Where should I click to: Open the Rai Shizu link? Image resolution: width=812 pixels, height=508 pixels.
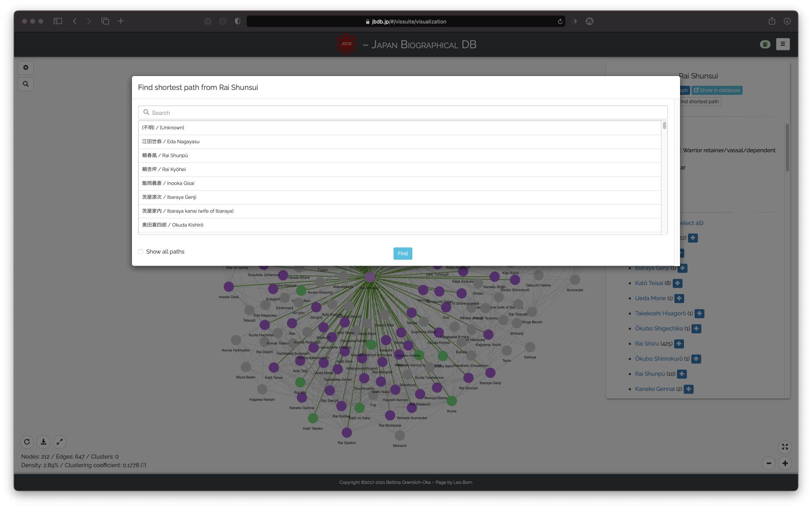point(647,344)
